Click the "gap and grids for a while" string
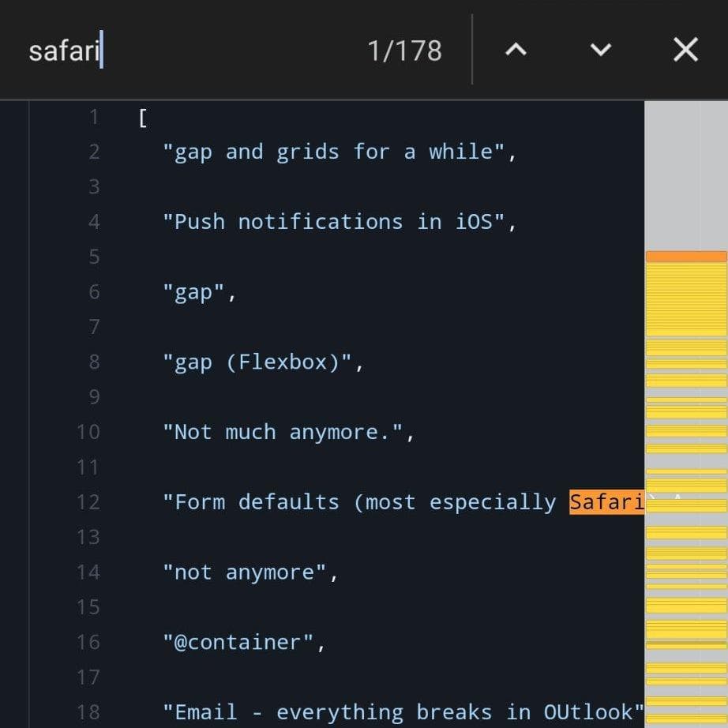Viewport: 728px width, 728px height. pos(340,151)
